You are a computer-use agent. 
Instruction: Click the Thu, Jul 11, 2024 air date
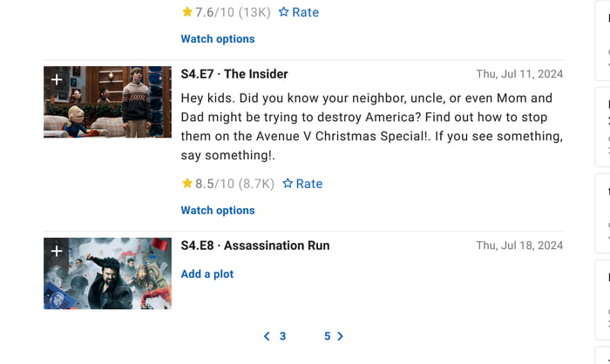point(519,74)
